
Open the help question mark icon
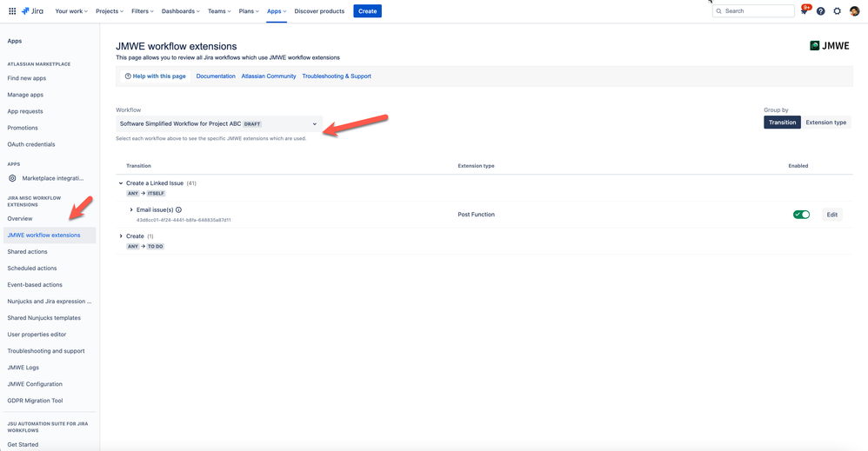(820, 11)
